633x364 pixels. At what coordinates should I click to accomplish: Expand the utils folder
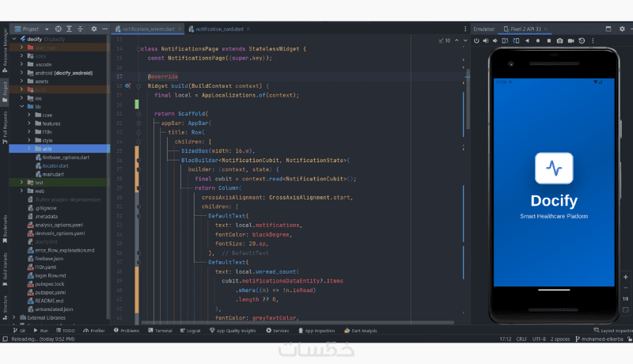(x=29, y=149)
